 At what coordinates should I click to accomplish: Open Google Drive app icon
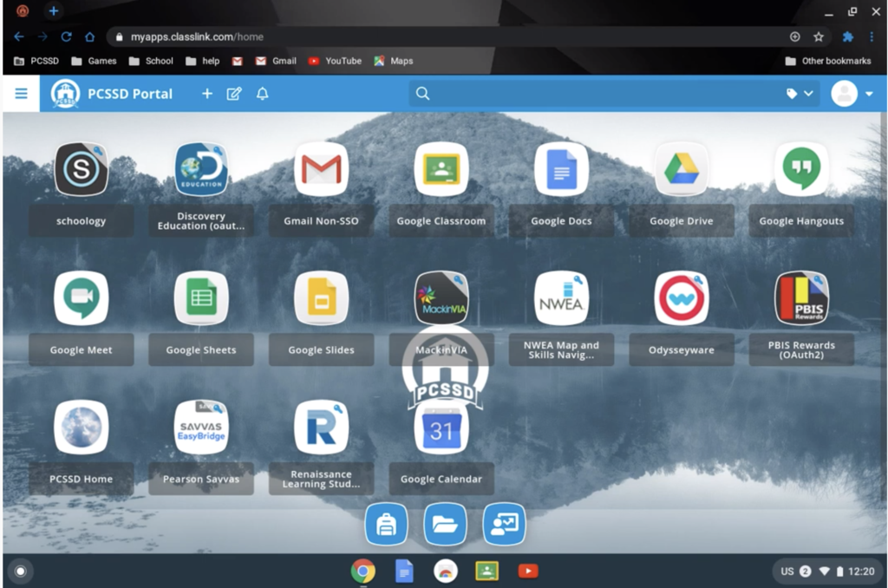tap(682, 169)
